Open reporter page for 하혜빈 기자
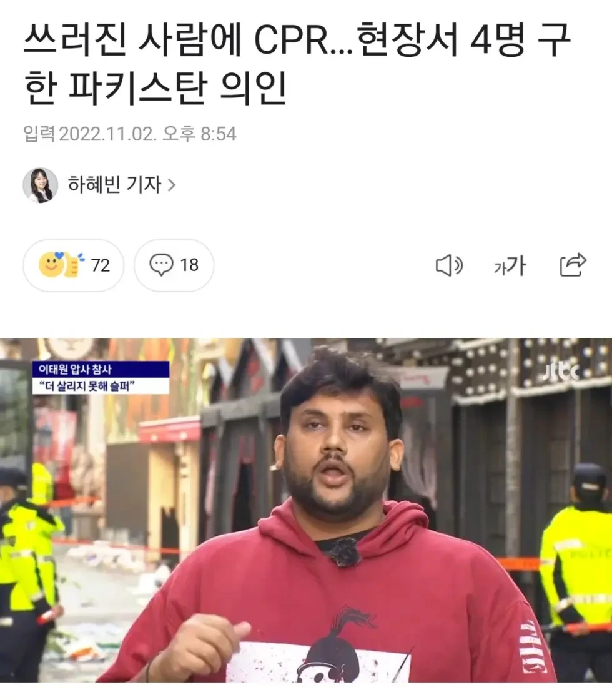The image size is (612, 700). [114, 185]
